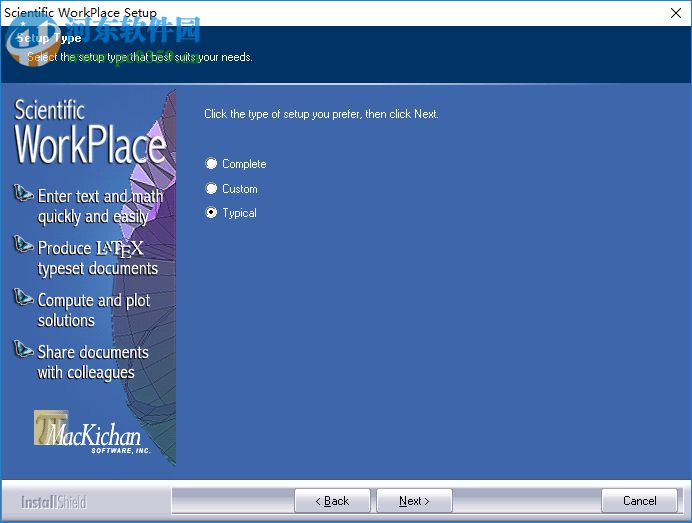Click the 'Custom' label text

240,189
